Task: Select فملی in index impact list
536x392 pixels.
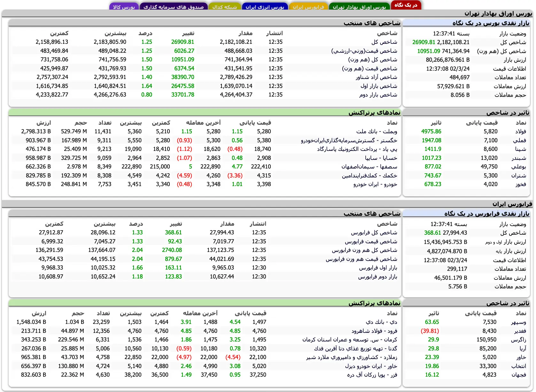Action: (520, 140)
